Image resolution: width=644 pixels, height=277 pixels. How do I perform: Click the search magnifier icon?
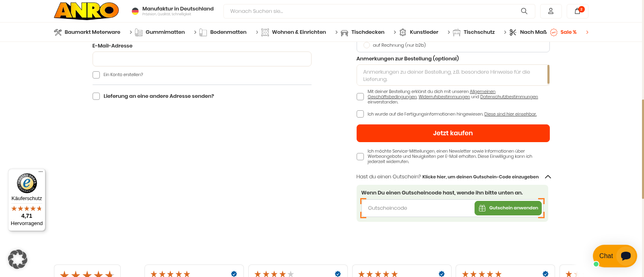(524, 11)
